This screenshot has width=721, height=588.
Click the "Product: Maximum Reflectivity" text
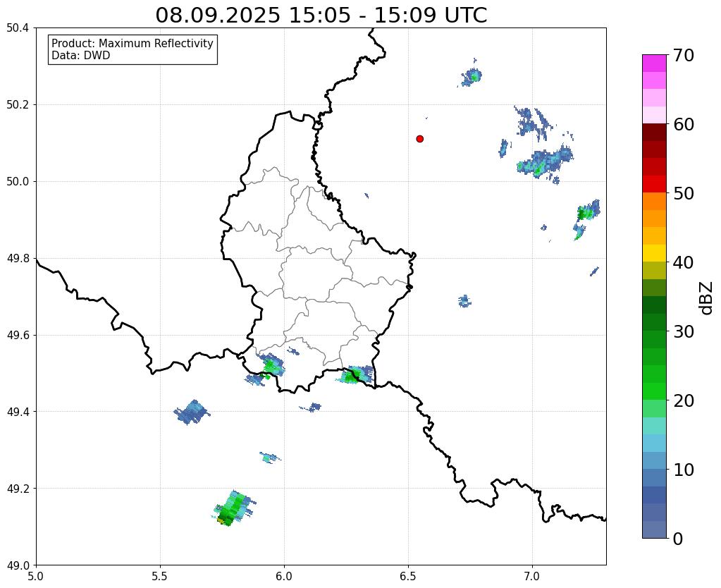[x=133, y=43]
